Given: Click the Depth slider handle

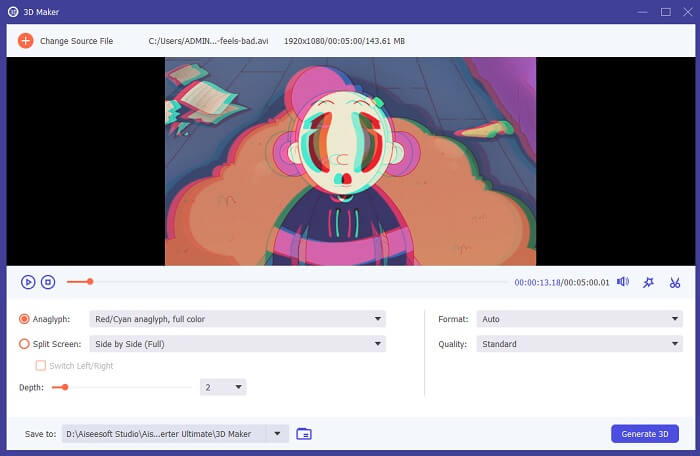Looking at the screenshot, I should tap(65, 387).
